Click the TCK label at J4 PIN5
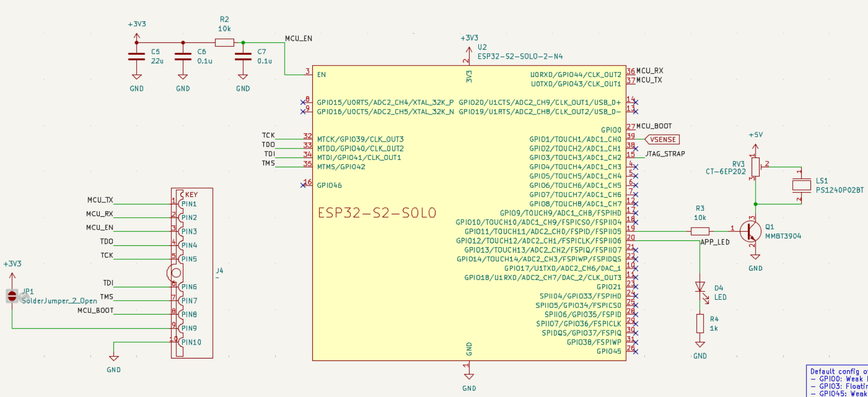The width and height of the screenshot is (868, 397). [107, 255]
